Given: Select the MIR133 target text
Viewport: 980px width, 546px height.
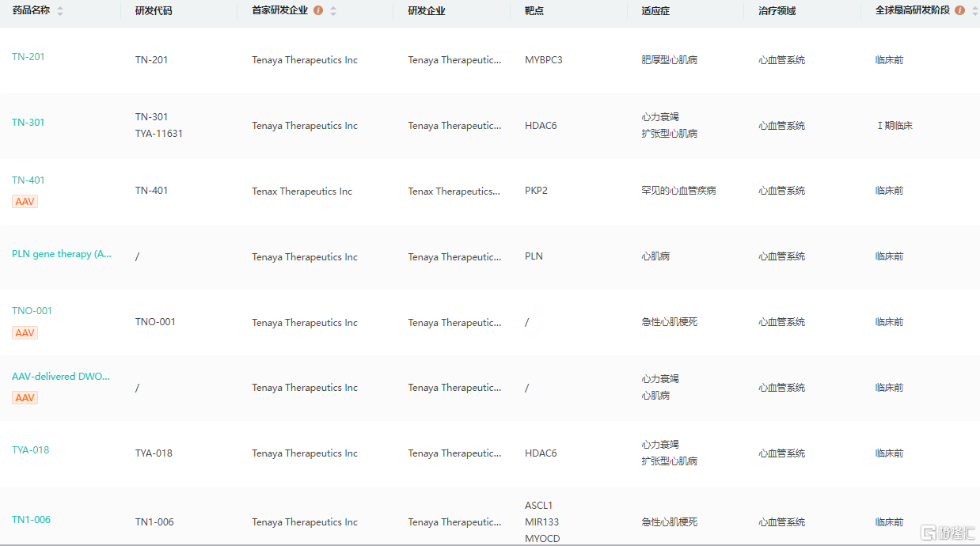Looking at the screenshot, I should click(x=541, y=522).
